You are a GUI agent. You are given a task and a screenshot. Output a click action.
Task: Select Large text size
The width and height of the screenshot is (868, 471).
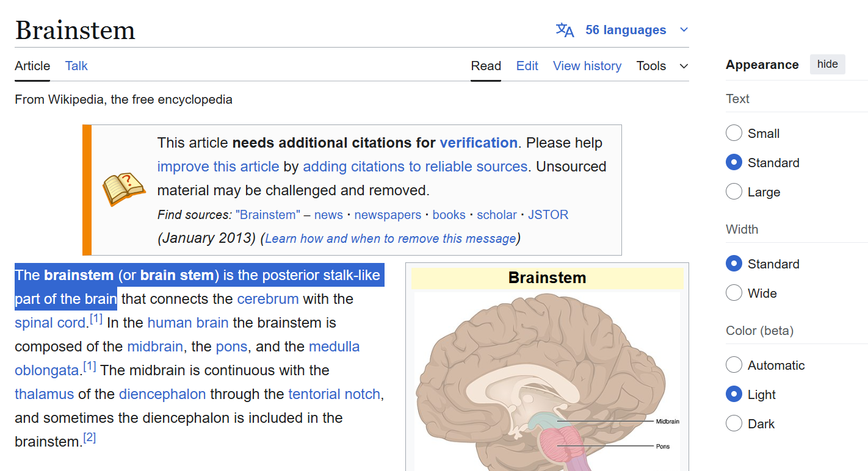point(734,192)
